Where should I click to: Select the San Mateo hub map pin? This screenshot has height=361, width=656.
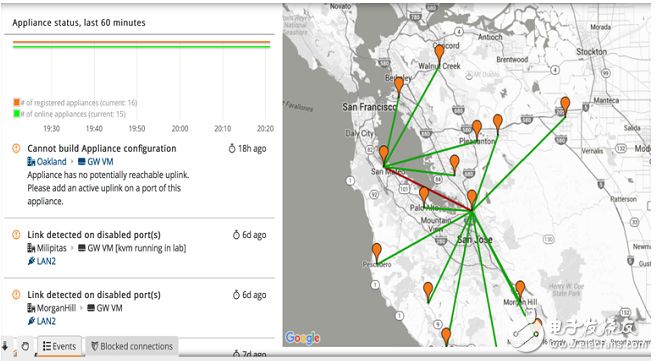tap(384, 154)
